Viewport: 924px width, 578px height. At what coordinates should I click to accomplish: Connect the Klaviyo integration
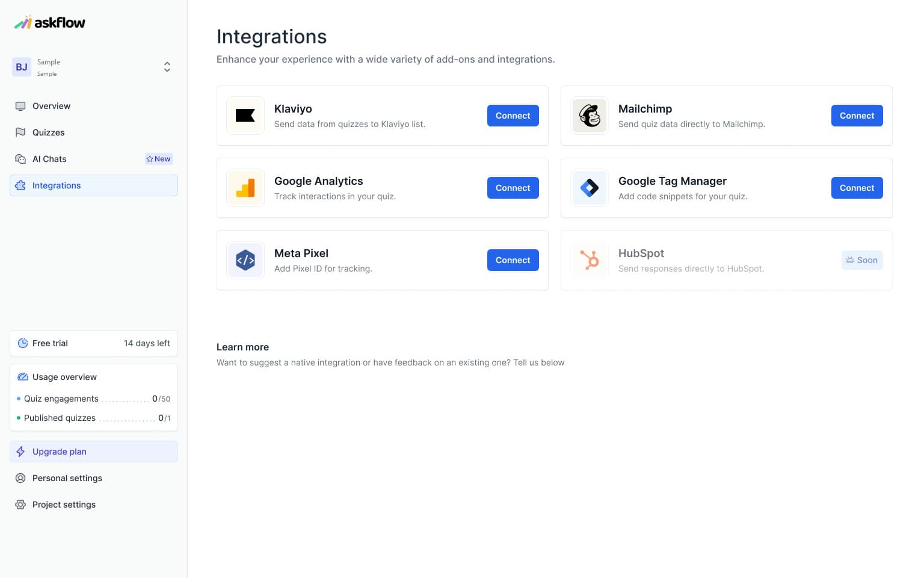513,116
